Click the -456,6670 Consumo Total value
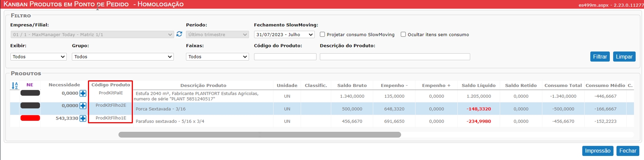The width and height of the screenshot is (644, 160). [563, 121]
